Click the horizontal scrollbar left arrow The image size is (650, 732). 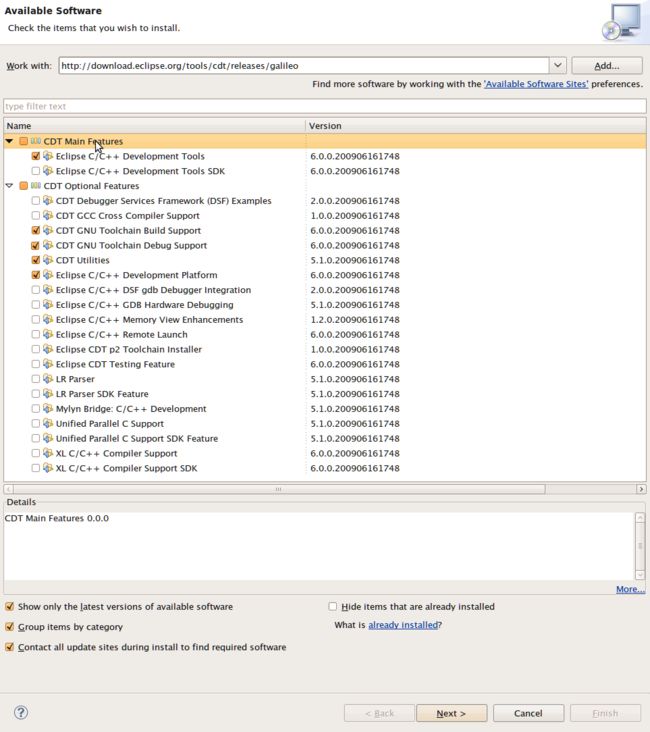(8, 489)
